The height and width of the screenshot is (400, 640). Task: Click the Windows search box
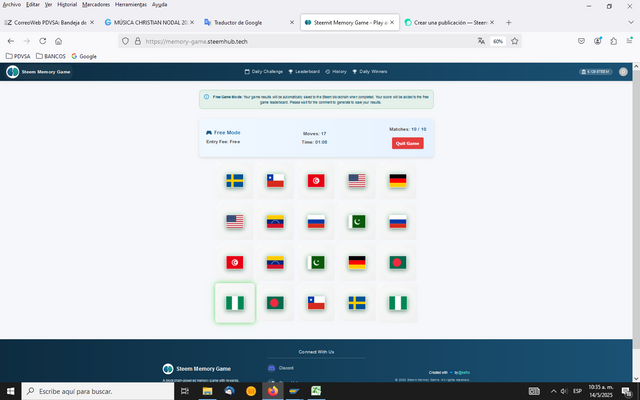(x=98, y=391)
